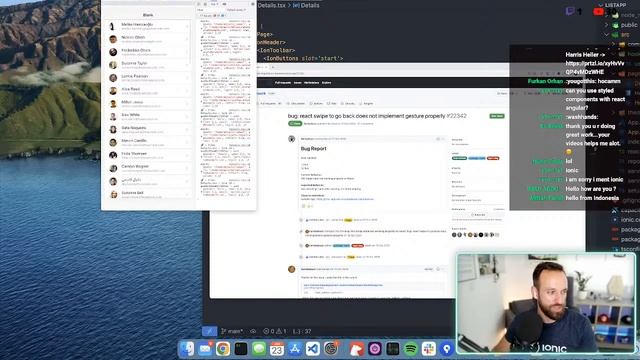Image resolution: width=640 pixels, height=360 pixels.
Task: Open Issues in the GitHub header
Action: pos(298,82)
